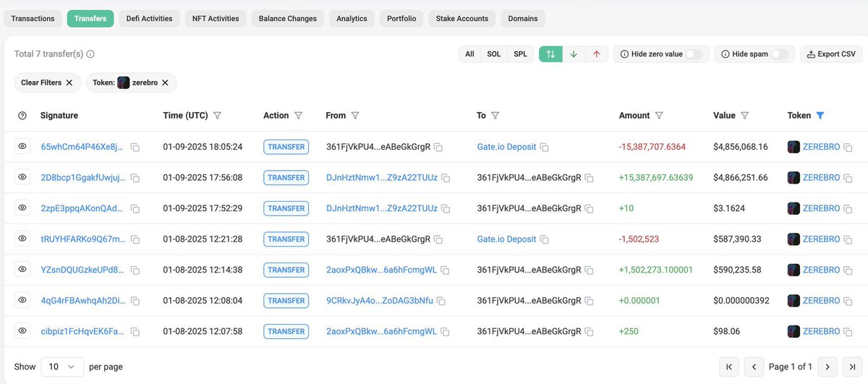This screenshot has width=868, height=384.
Task: Copy From address in 18:05:24 row
Action: click(x=438, y=147)
